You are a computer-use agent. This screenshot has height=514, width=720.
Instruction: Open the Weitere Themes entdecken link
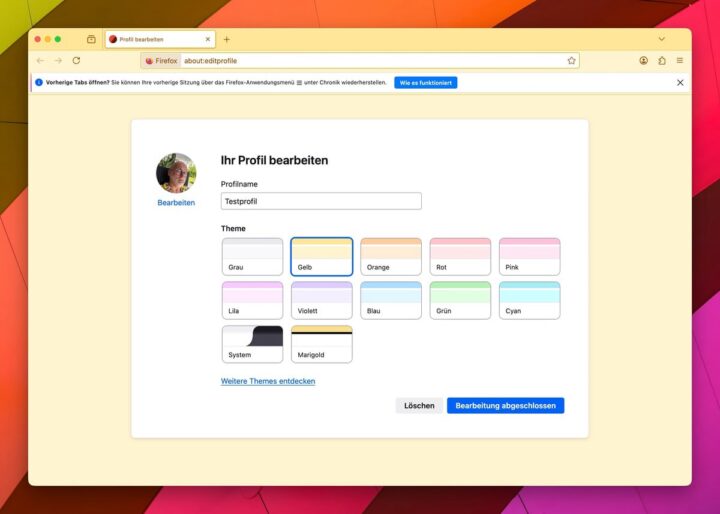[x=268, y=381]
